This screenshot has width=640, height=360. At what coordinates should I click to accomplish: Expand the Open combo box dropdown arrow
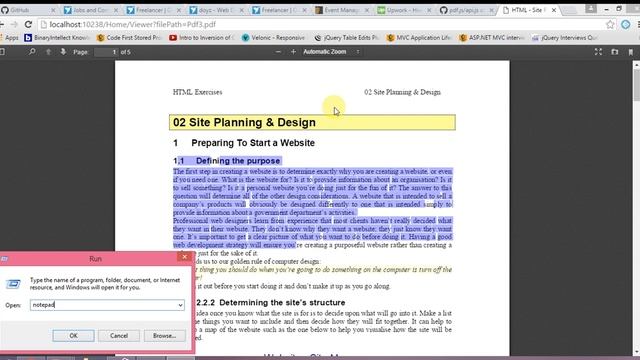coord(180,305)
